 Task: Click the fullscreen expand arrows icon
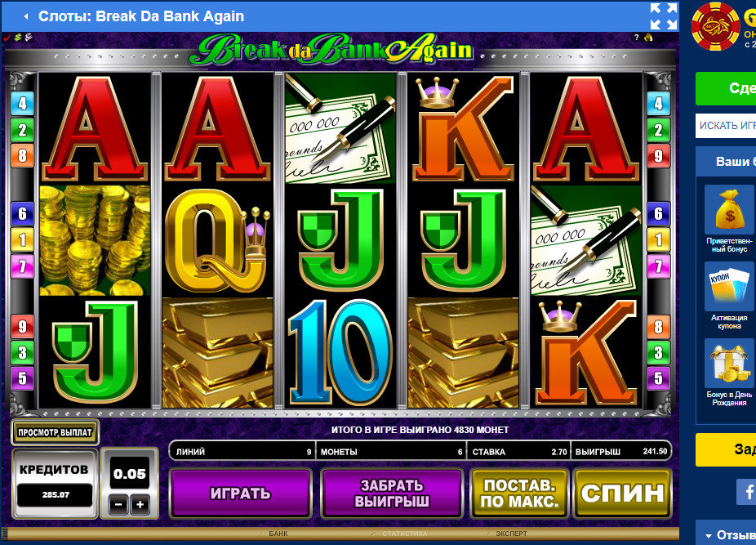[664, 16]
